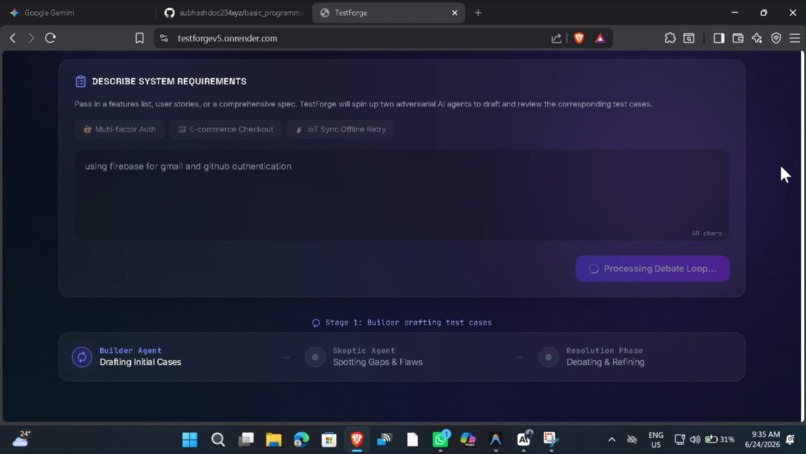The image size is (806, 454).
Task: Click the Processing Debate Loop button
Action: 652,268
